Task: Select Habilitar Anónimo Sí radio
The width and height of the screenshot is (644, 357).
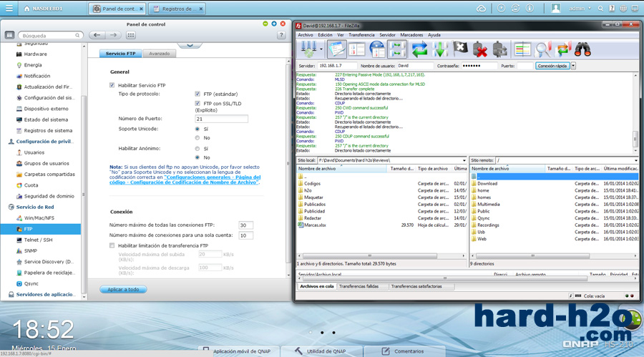Action: (197, 149)
